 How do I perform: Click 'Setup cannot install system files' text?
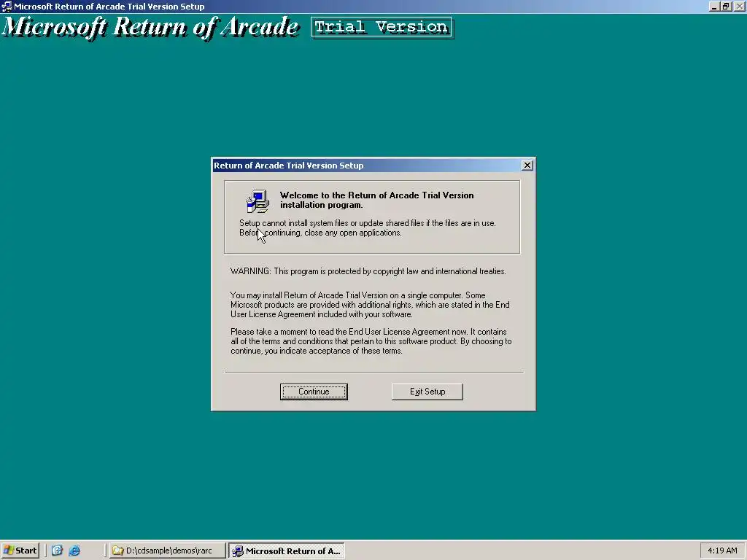coord(368,227)
